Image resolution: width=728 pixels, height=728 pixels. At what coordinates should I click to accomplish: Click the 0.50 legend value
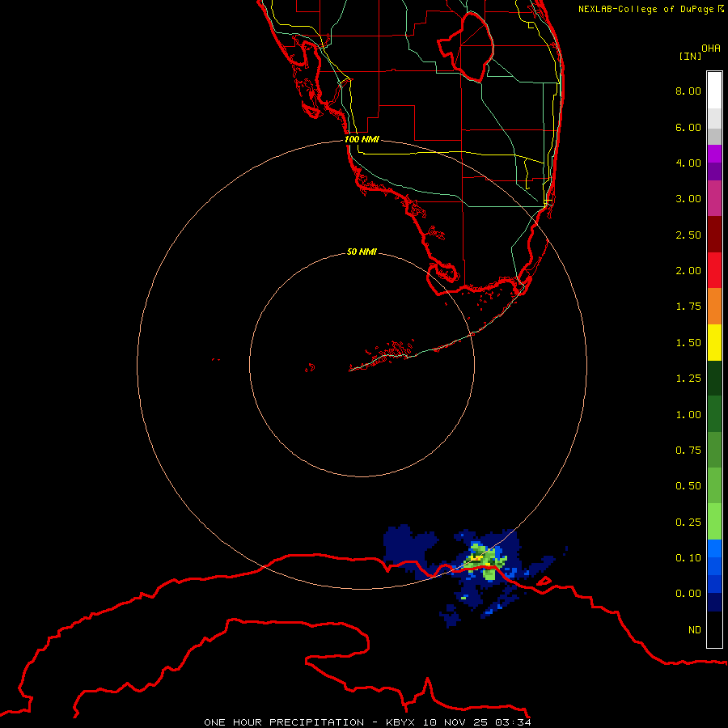[x=688, y=486]
